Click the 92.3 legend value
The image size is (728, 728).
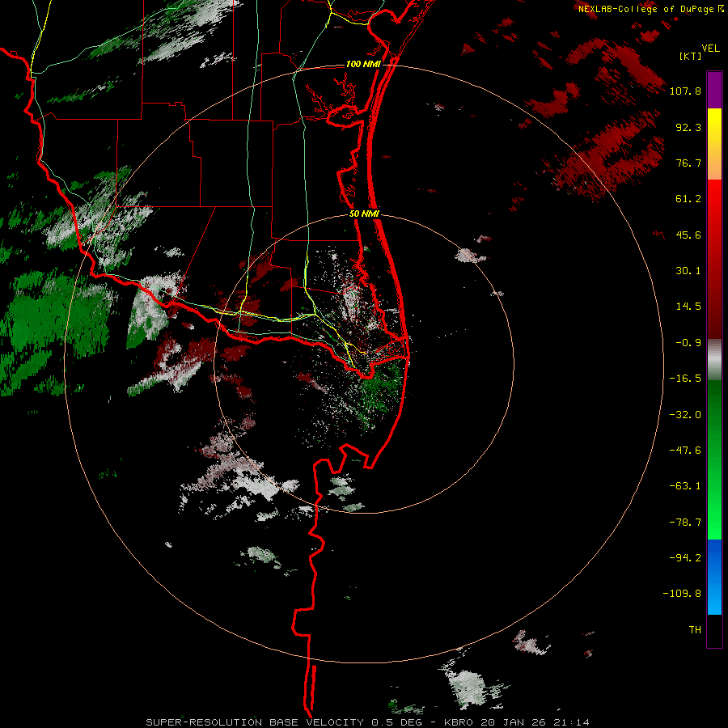point(688,127)
